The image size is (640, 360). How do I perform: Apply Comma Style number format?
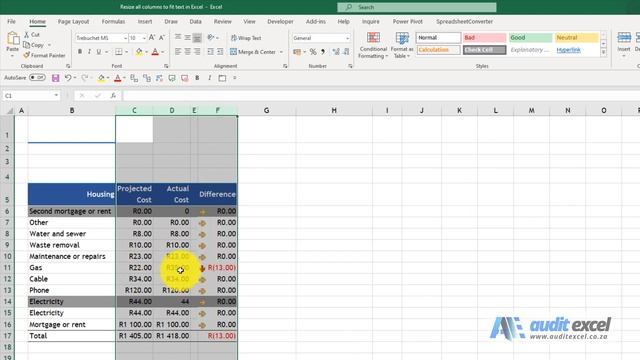tap(323, 52)
